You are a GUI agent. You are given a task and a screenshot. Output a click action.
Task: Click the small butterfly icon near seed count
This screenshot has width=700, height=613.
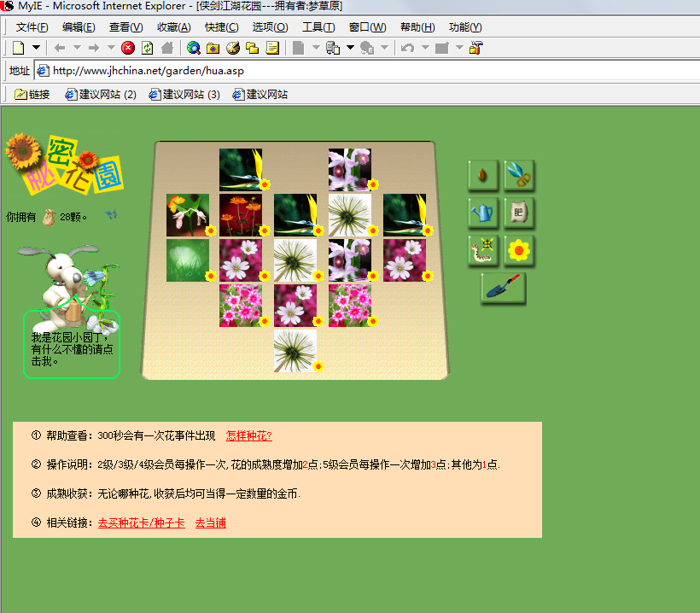(x=111, y=215)
